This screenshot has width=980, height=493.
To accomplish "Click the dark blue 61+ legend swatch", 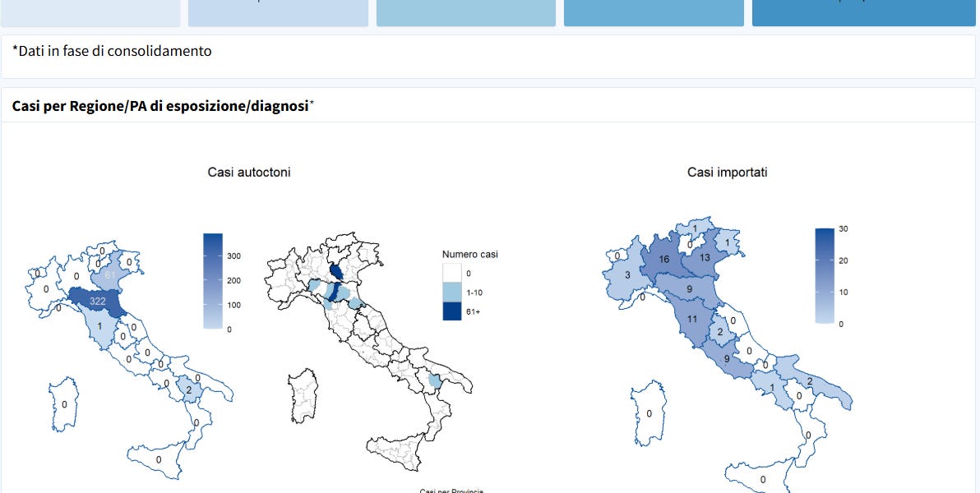I will click(451, 311).
